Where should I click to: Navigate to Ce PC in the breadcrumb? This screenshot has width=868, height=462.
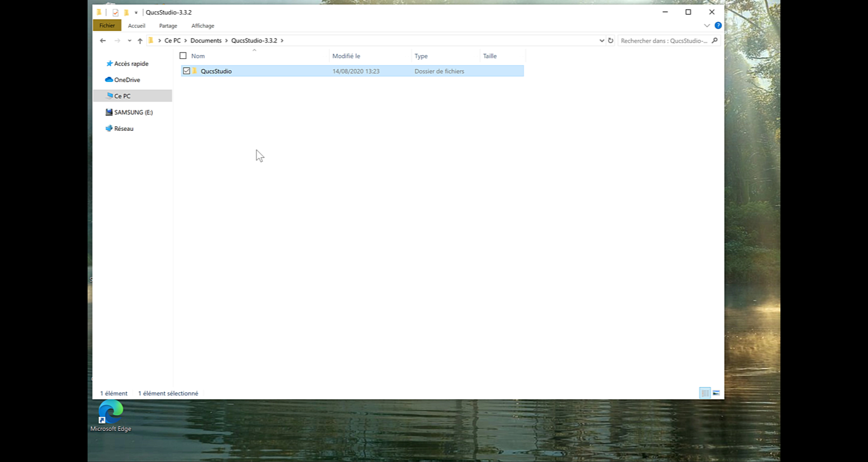point(173,41)
